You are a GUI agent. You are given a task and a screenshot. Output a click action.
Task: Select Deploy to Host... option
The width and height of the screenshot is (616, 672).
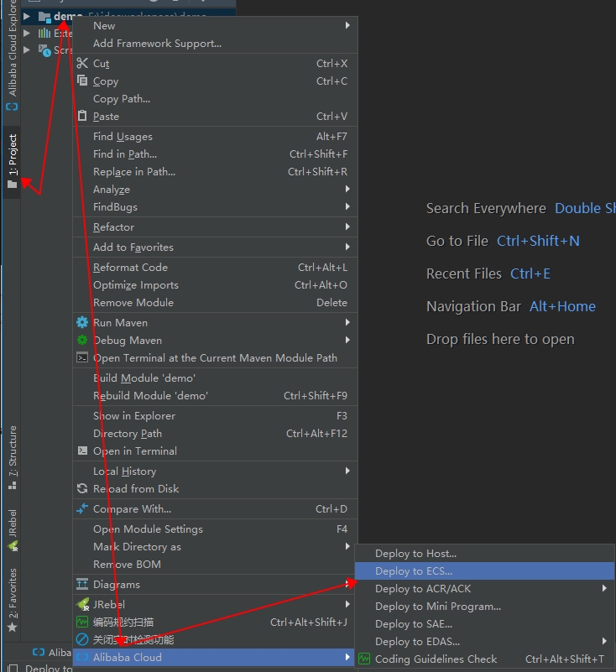[415, 554]
